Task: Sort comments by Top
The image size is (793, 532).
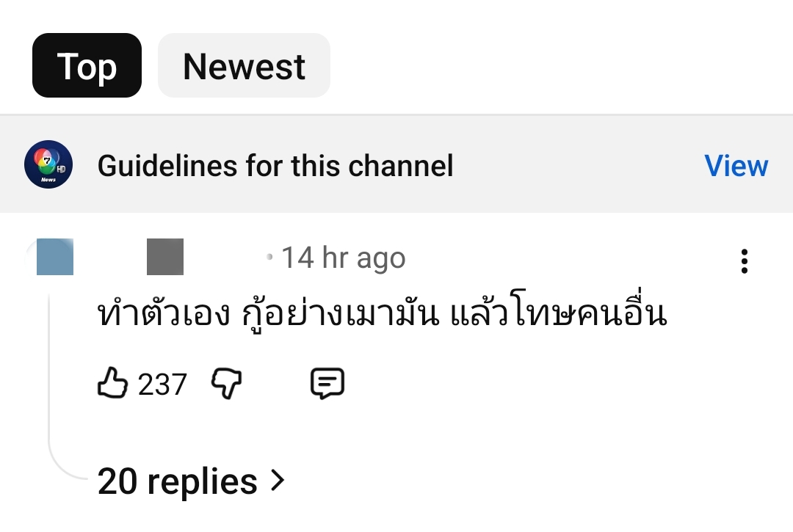Action: [87, 66]
